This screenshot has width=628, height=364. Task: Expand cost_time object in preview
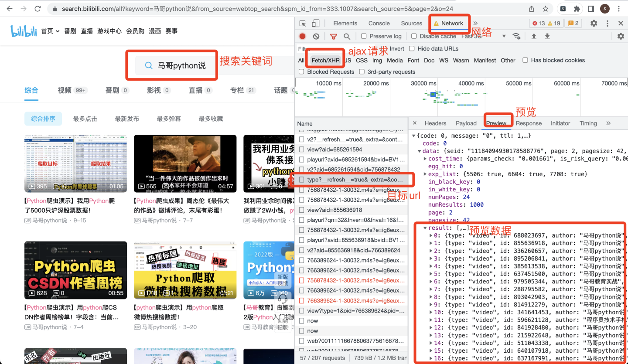pos(425,159)
